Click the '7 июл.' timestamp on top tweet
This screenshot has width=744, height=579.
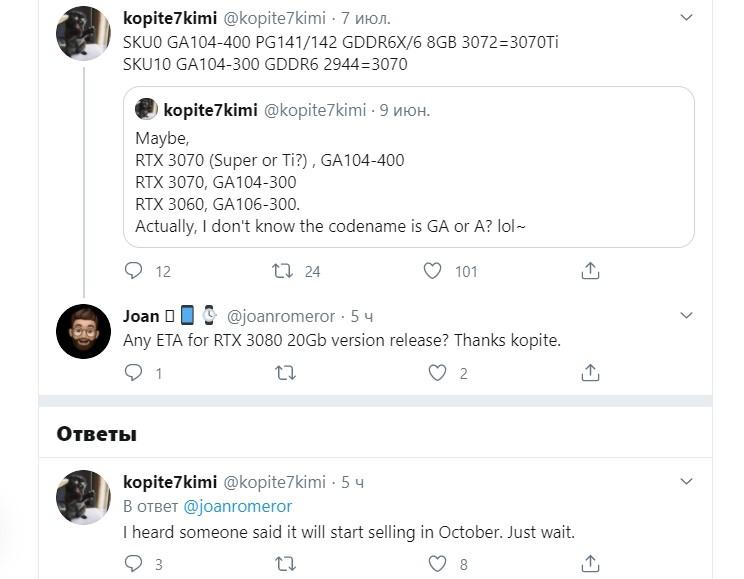[365, 19]
